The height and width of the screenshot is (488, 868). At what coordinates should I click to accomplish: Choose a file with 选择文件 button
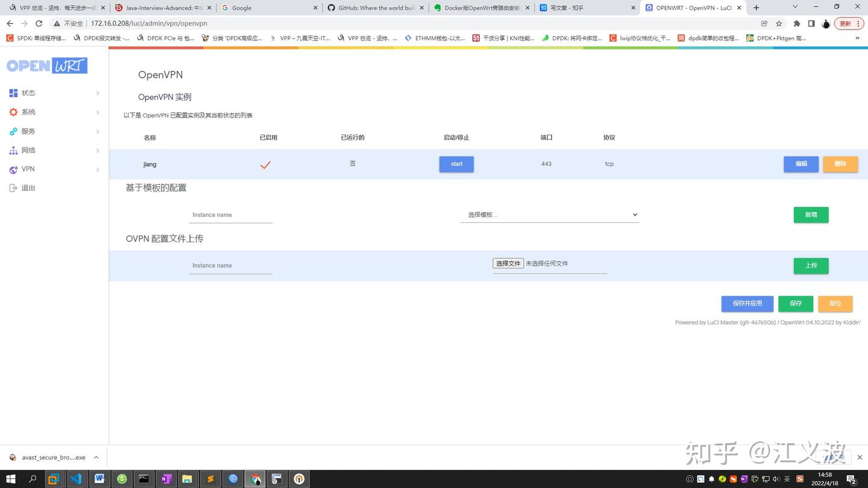tap(508, 263)
